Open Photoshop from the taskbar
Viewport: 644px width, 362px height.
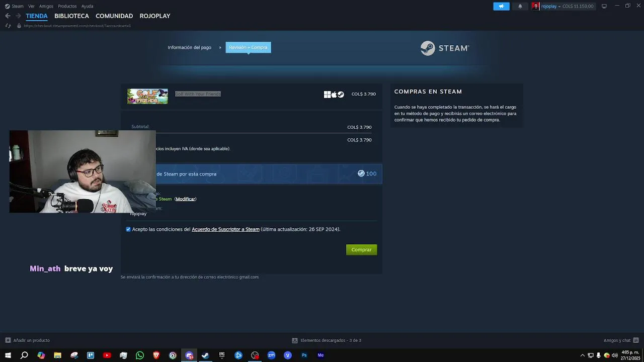[304, 355]
